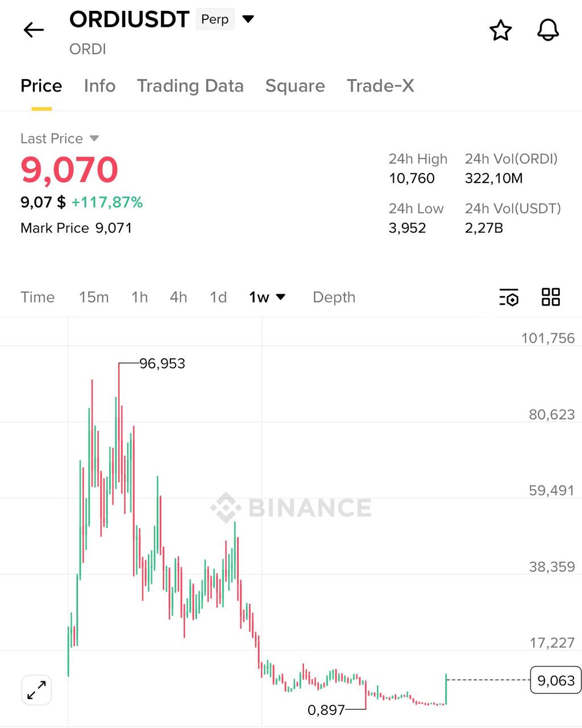Click the back arrow to exit the chart
582x728 pixels.
click(x=33, y=30)
